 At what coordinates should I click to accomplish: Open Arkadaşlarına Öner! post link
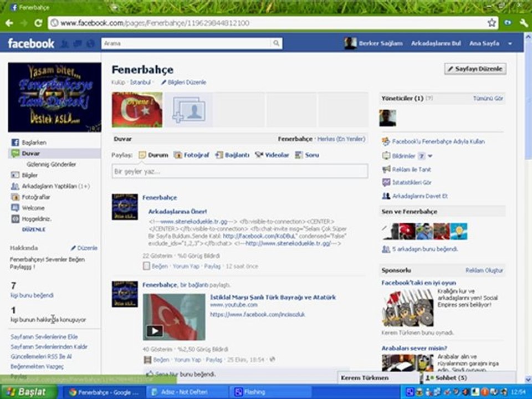click(x=177, y=211)
